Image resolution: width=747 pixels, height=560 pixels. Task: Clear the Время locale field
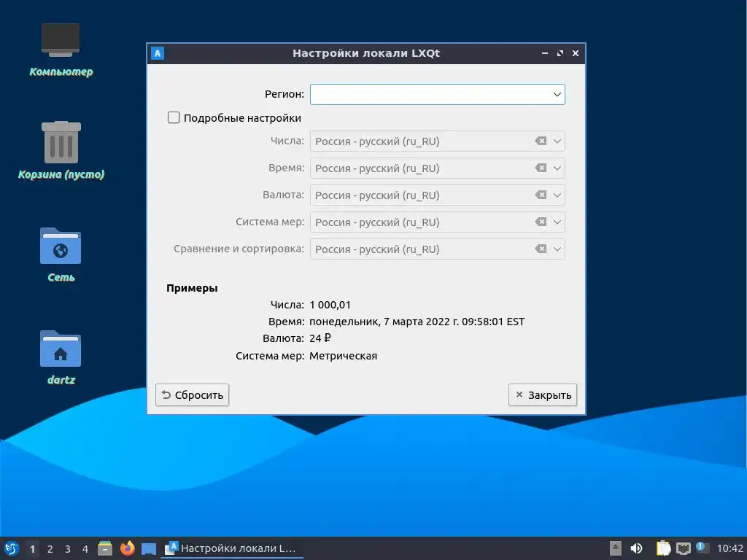541,168
